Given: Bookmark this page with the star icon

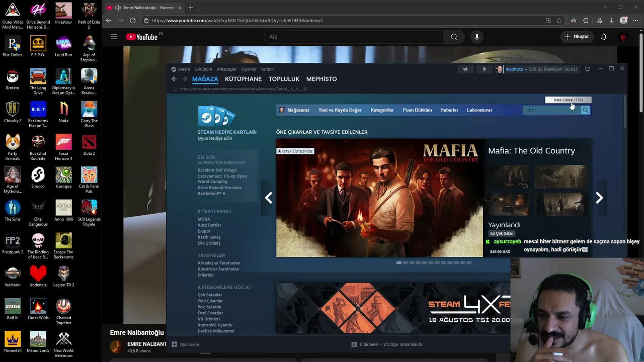Looking at the screenshot, I should 559,21.
